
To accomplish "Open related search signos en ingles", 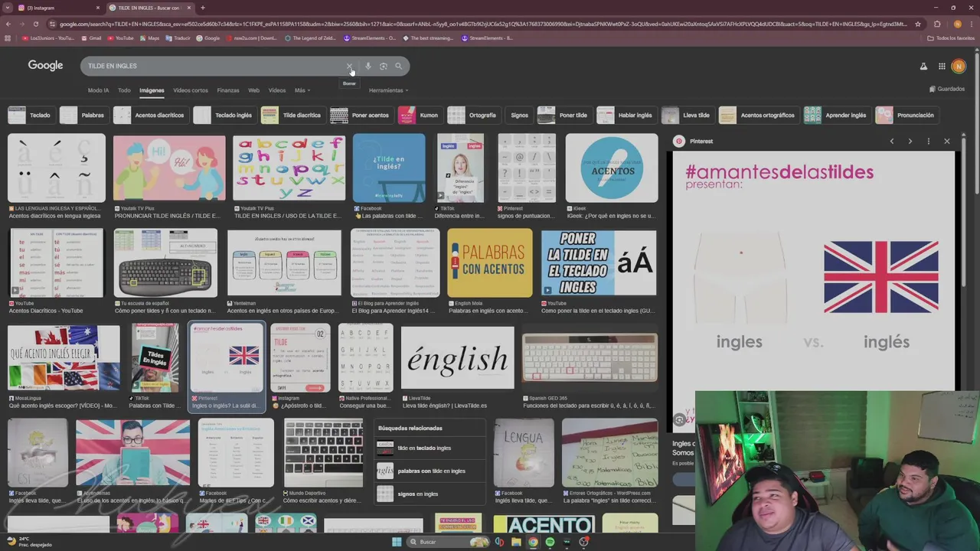I will tap(430, 494).
